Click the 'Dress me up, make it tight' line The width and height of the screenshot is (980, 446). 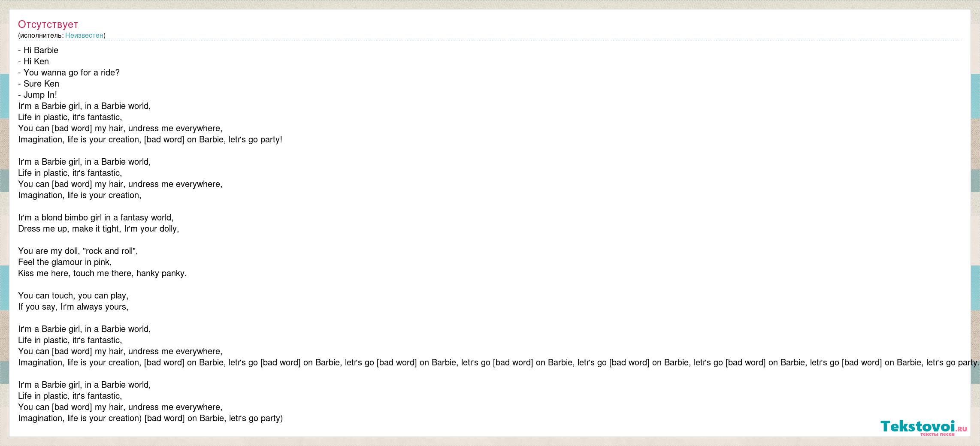(x=98, y=229)
